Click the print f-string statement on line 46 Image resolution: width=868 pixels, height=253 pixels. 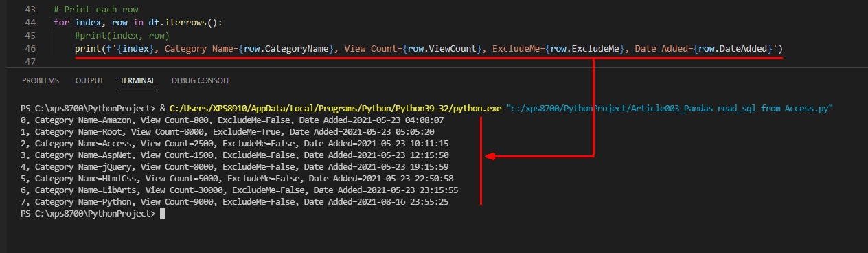(429, 49)
